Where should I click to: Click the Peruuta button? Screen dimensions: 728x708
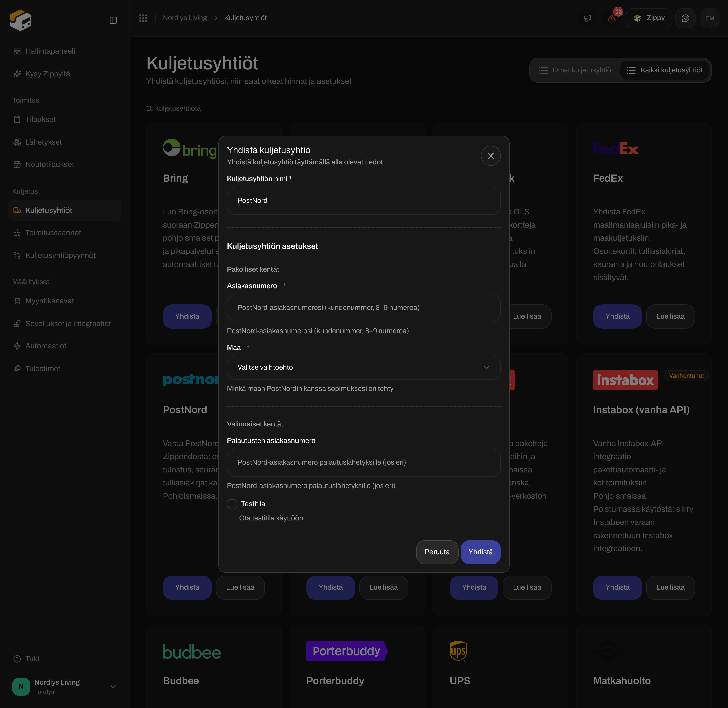[437, 552]
